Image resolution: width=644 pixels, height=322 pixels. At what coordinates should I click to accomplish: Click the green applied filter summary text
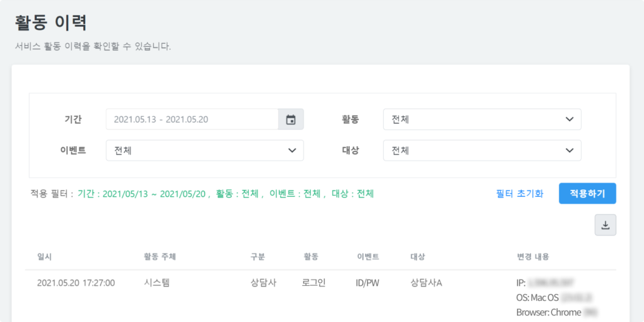click(x=225, y=194)
